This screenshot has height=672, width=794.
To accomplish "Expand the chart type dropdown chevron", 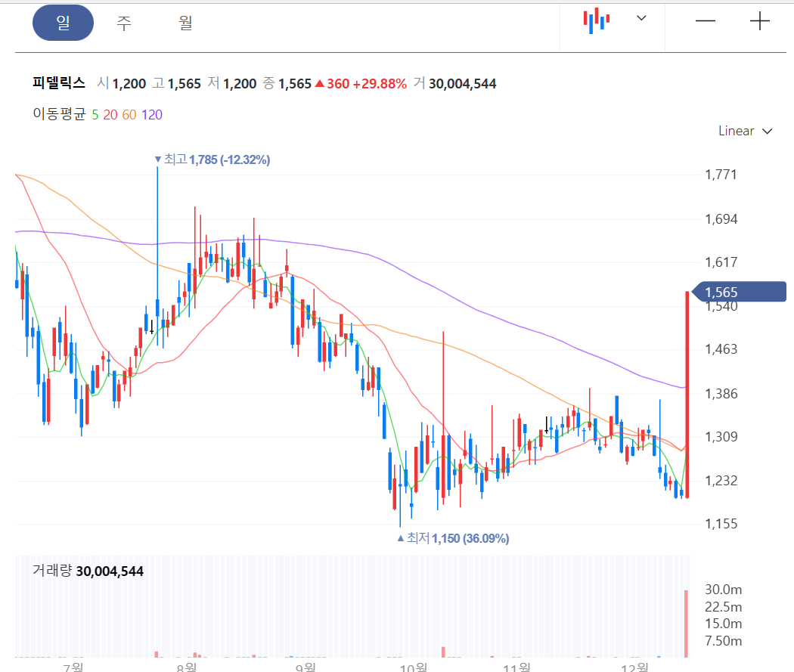I will click(x=641, y=18).
